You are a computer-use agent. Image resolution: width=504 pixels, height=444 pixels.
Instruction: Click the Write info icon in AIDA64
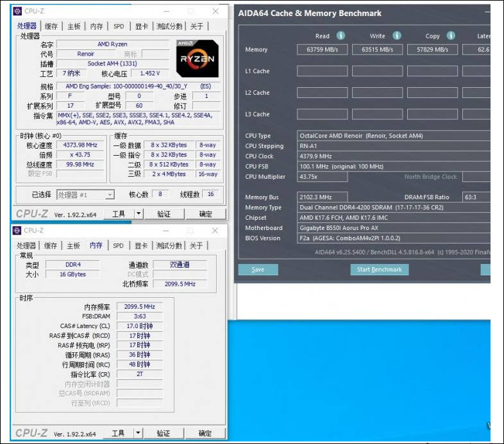pyautogui.click(x=397, y=36)
